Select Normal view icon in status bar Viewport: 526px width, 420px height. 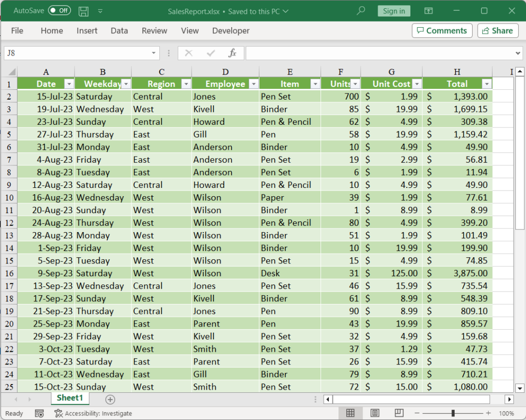[350, 412]
